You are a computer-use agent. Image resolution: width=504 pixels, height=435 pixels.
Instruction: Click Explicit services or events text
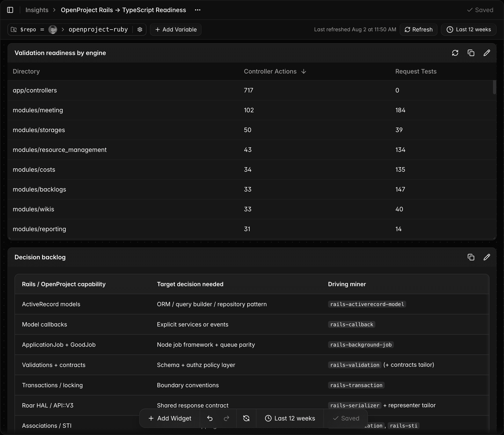192,324
